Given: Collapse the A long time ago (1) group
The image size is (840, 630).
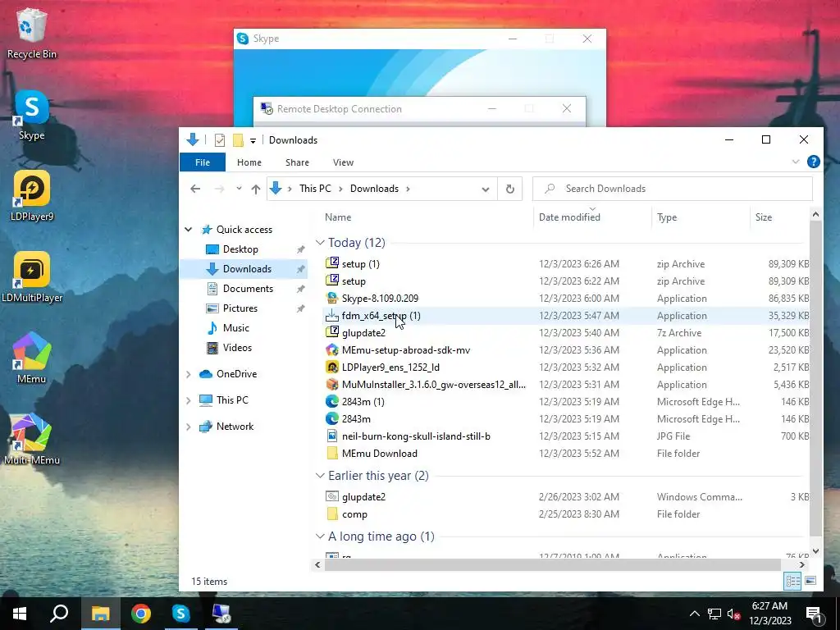Looking at the screenshot, I should [320, 536].
